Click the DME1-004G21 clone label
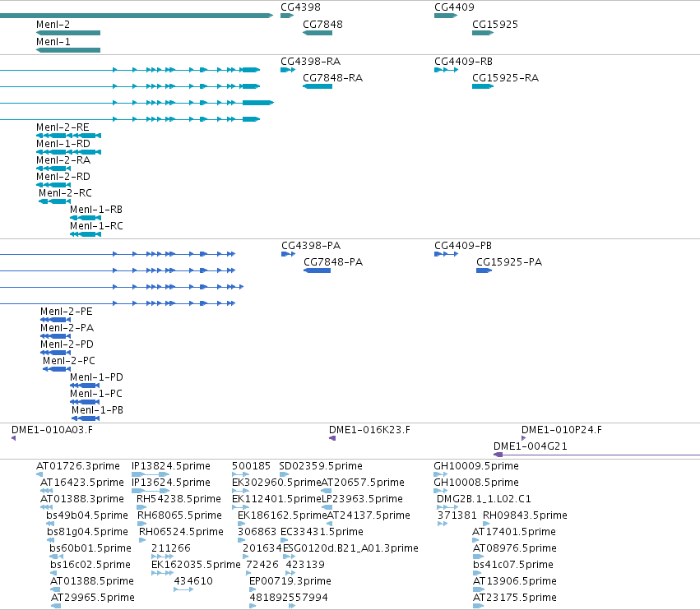 (531, 446)
